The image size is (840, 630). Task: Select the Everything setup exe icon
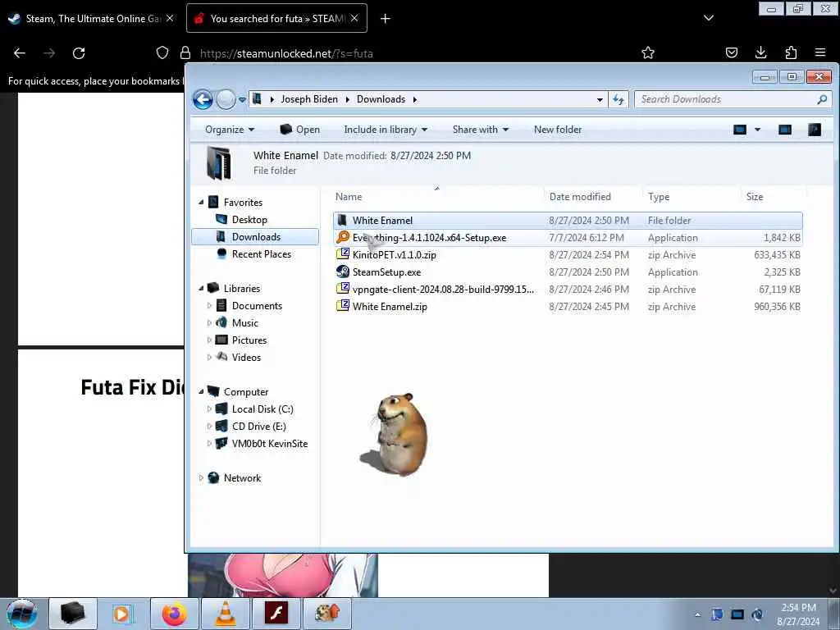[x=342, y=237]
